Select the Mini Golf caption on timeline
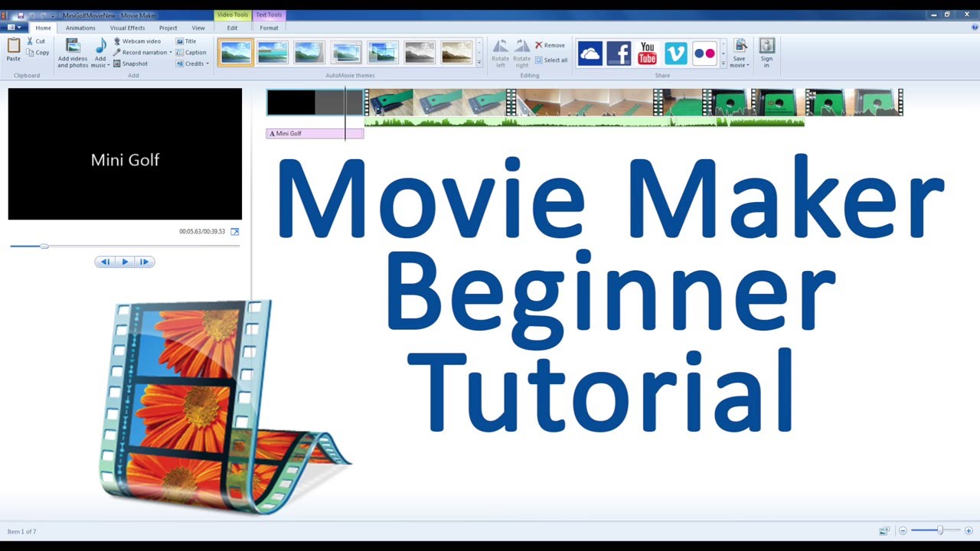This screenshot has width=980, height=551. tap(315, 133)
